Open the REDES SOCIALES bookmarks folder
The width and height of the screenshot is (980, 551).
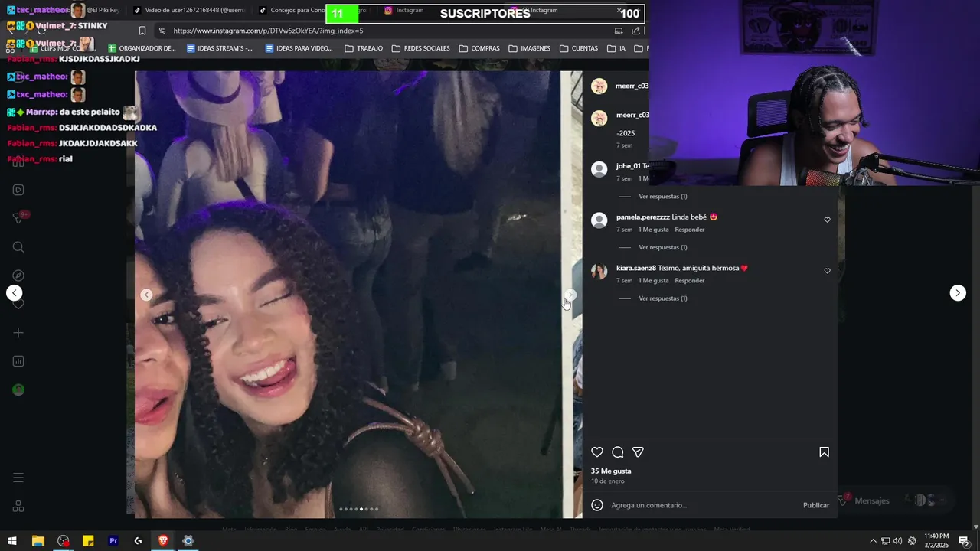click(421, 48)
